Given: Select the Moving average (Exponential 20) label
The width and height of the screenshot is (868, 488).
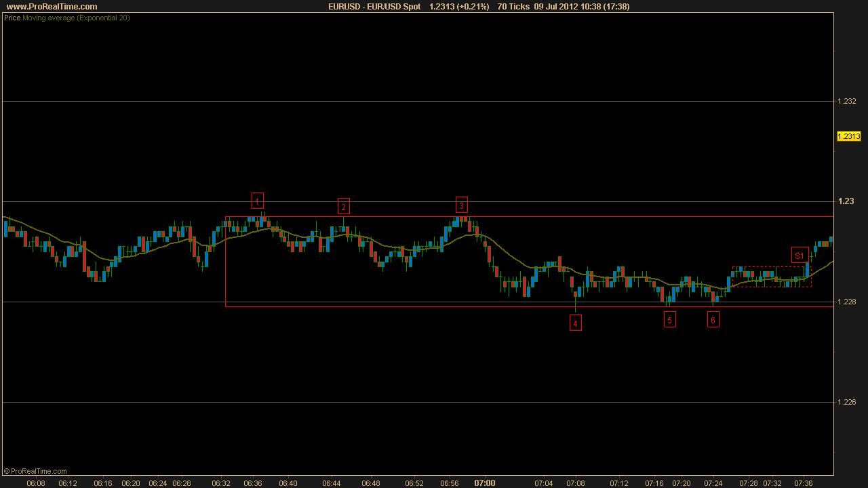Looking at the screenshot, I should click(x=76, y=18).
